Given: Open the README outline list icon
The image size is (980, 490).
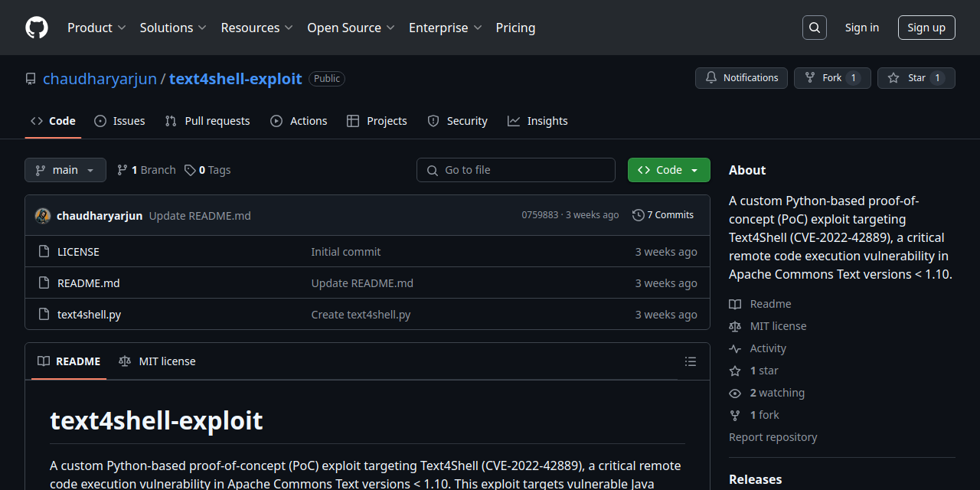Looking at the screenshot, I should tap(691, 361).
